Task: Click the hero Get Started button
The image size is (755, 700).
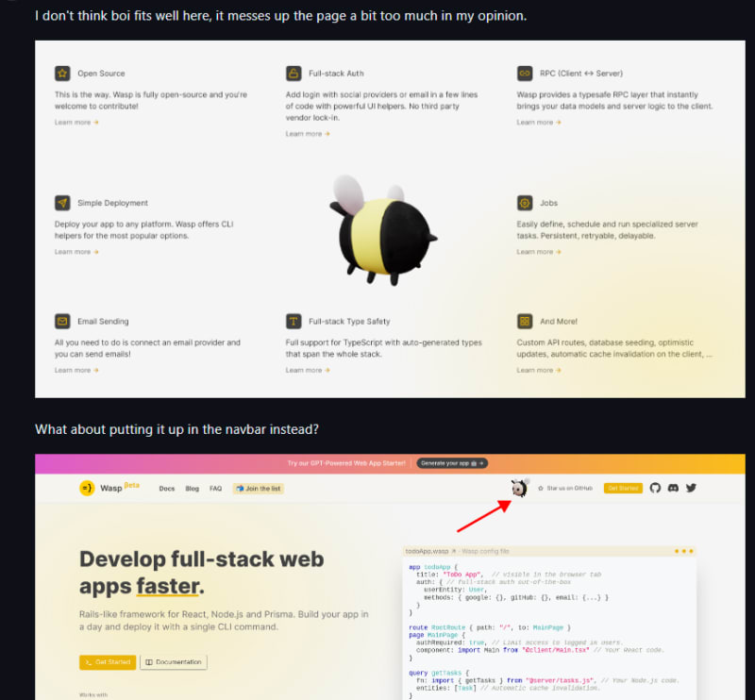Action: (108, 662)
